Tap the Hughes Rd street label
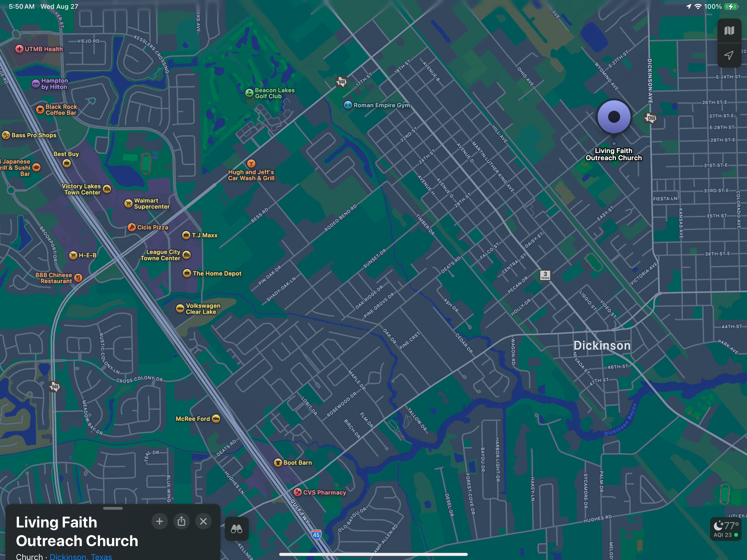The height and width of the screenshot is (560, 747). click(597, 519)
